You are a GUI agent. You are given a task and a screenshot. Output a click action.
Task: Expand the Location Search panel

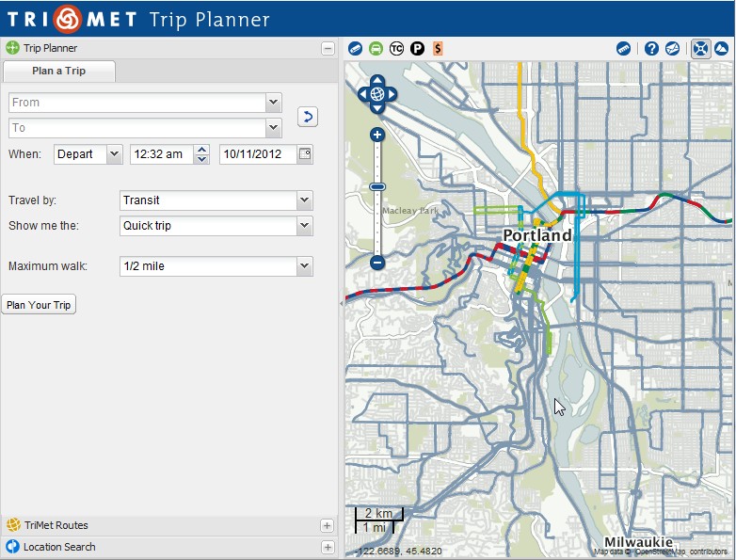click(327, 547)
